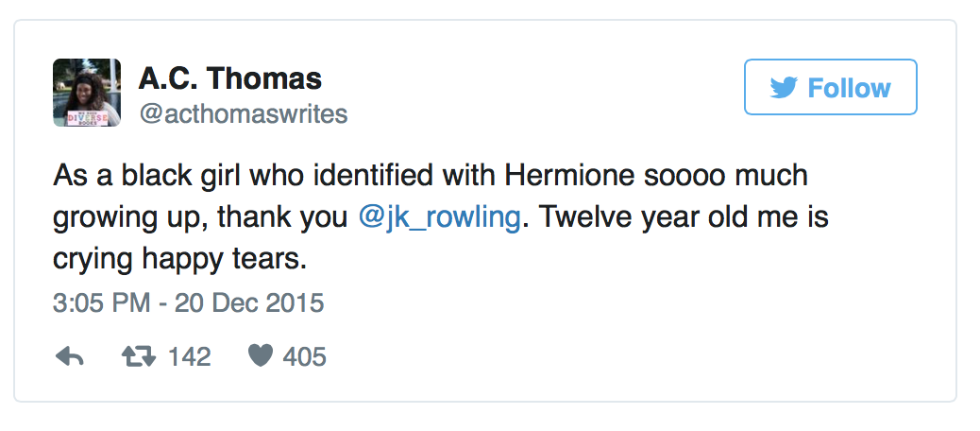View the 142 retweets count
This screenshot has width=980, height=431.
point(189,356)
